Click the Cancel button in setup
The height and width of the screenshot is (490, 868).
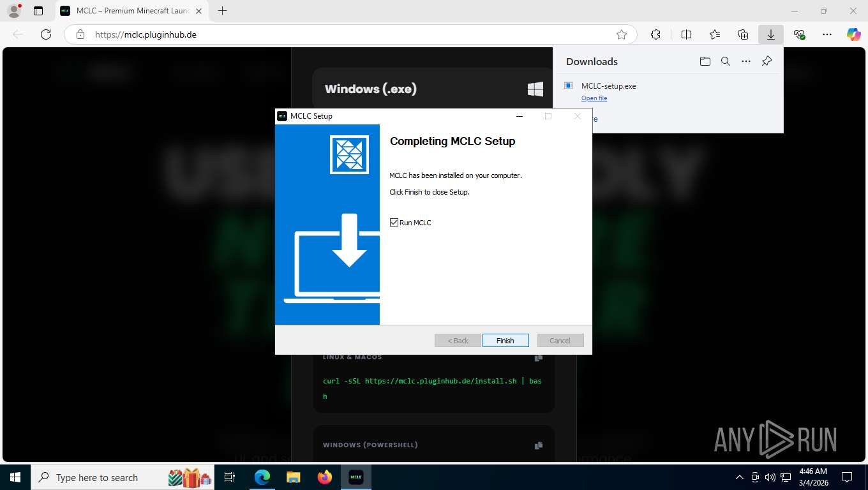(x=560, y=341)
